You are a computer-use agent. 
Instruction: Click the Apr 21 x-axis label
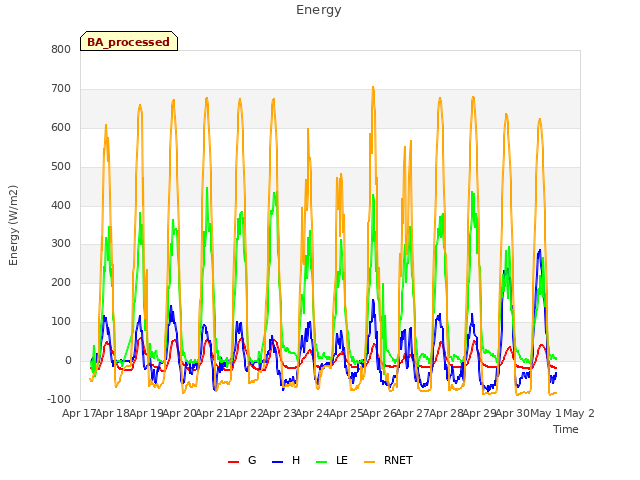[212, 413]
